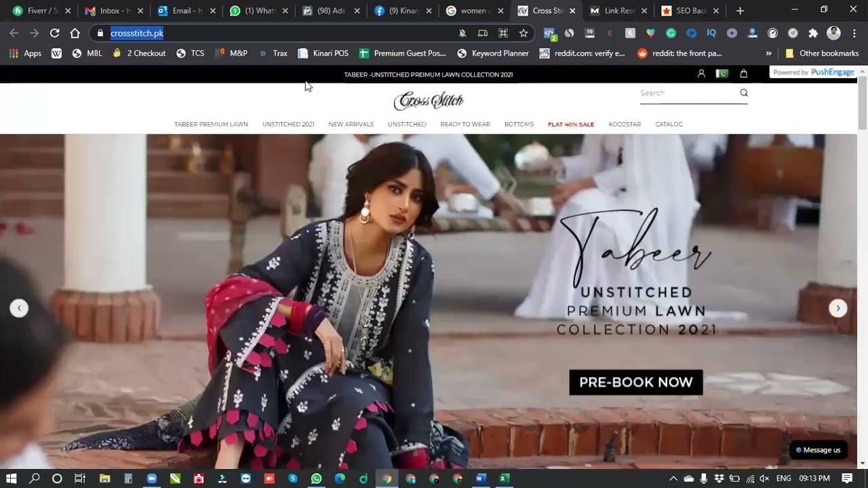Open Excel from the taskbar

[504, 479]
